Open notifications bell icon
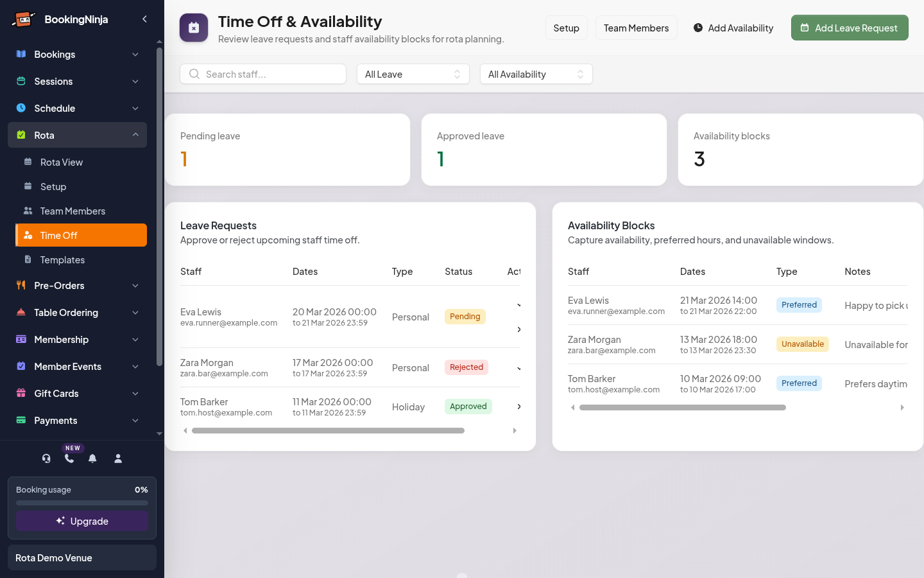Image resolution: width=924 pixels, height=578 pixels. click(92, 459)
